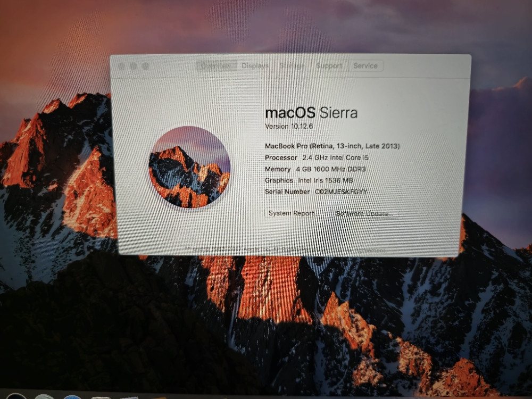Select the Storage tab
Viewport: 532px width, 399px height.
click(x=292, y=66)
